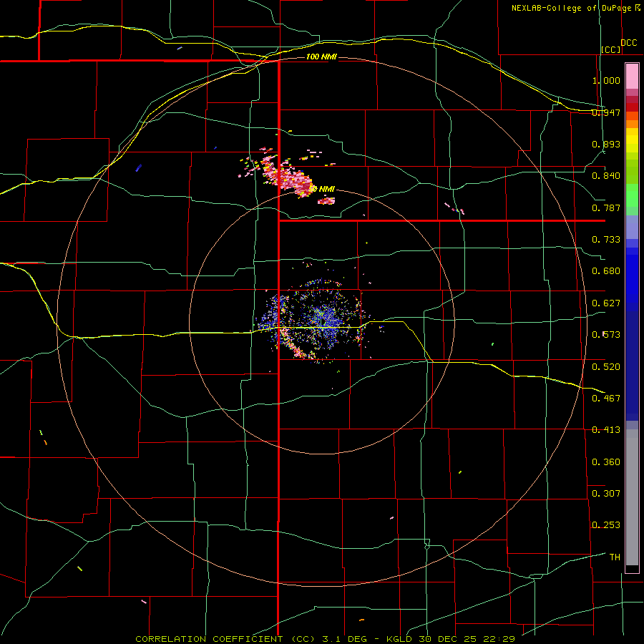644x644 pixels.
Task: Click the Correlation Coefficient caption at bottom
Action: click(x=326, y=639)
